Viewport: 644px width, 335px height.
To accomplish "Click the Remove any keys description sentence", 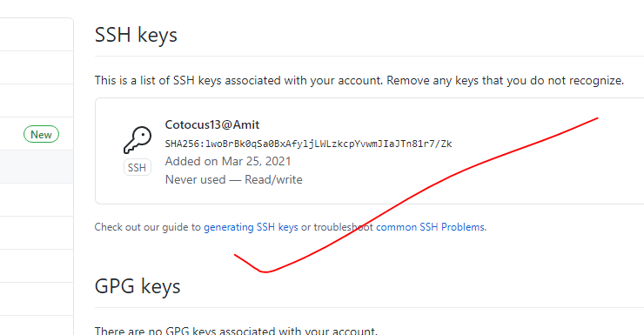I will 505,80.
